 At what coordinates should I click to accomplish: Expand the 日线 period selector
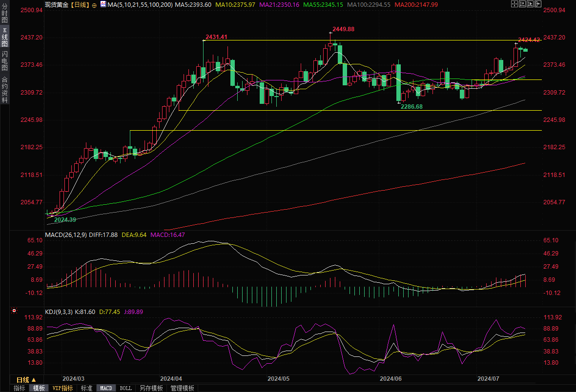[x=26, y=379]
